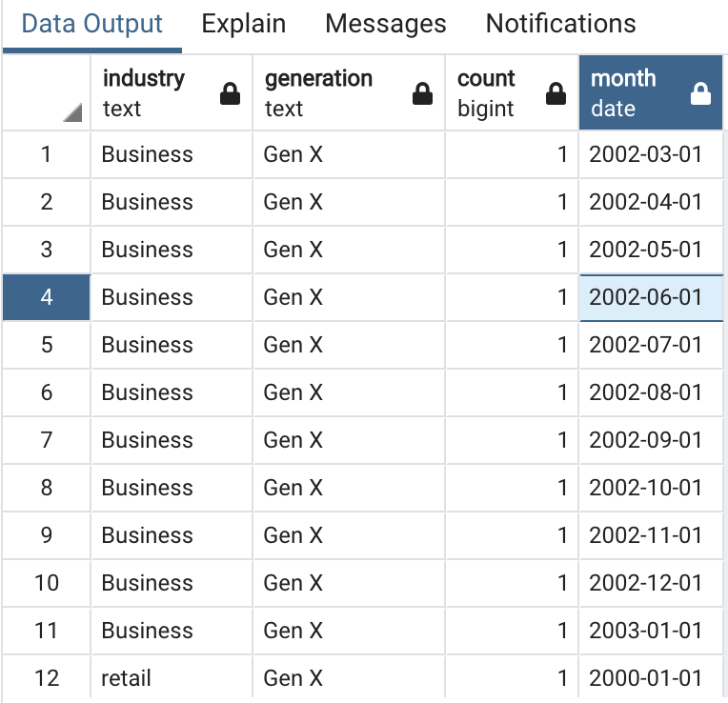This screenshot has width=728, height=703.
Task: Select the month column header
Action: 651,92
